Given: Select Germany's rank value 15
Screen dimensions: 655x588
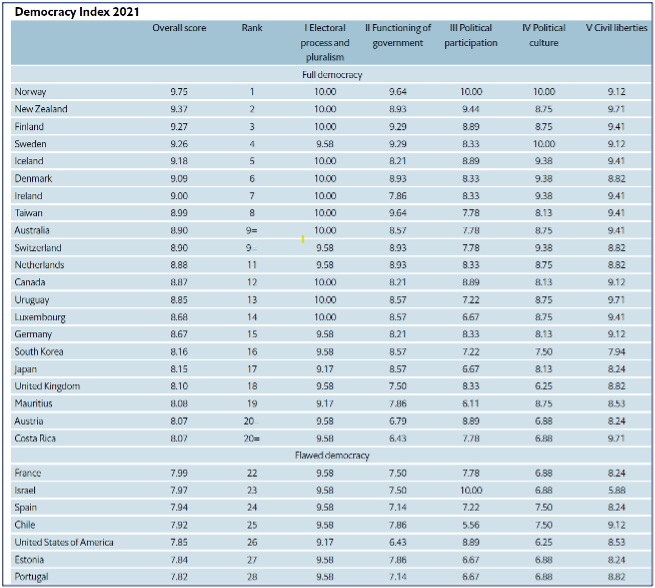Looking at the screenshot, I should point(252,334).
